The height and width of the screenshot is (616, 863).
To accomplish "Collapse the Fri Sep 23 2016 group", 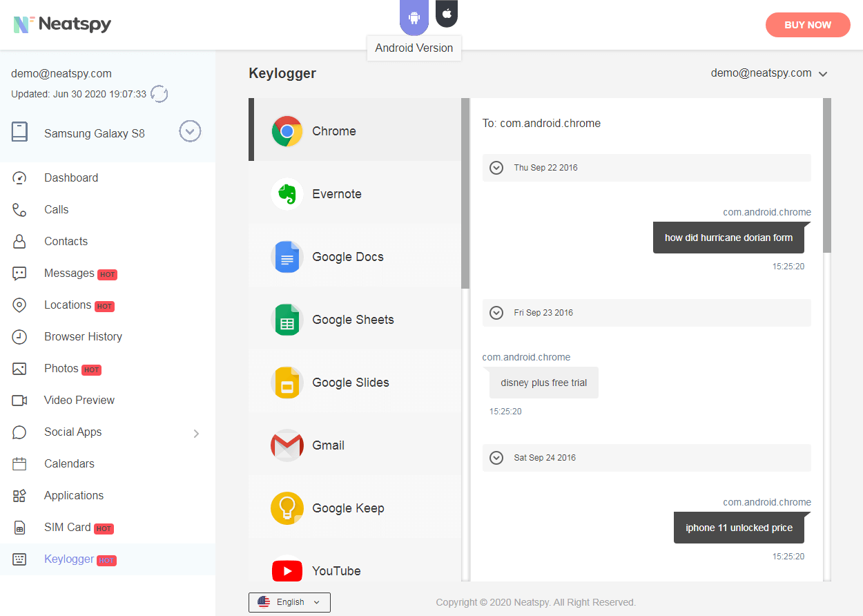I will [x=496, y=313].
